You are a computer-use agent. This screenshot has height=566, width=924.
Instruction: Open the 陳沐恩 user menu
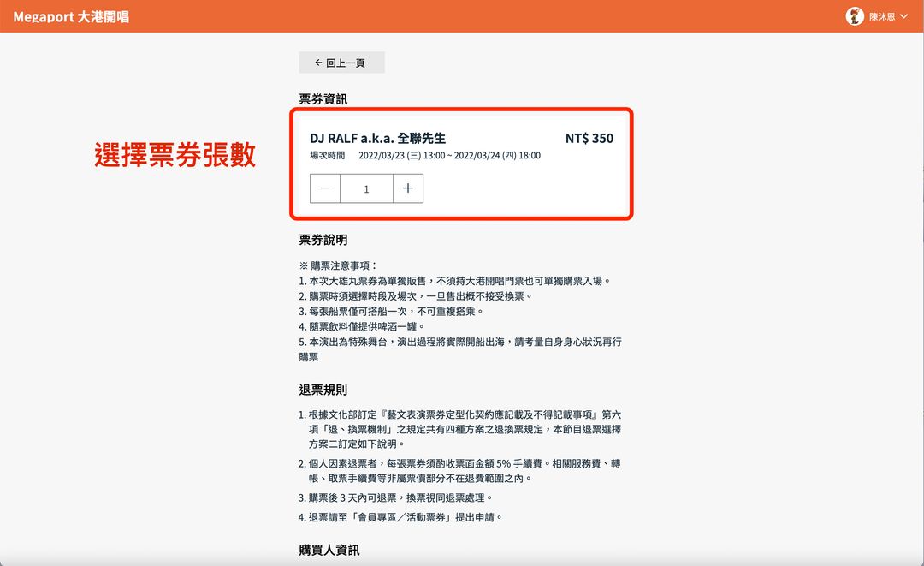(x=881, y=16)
